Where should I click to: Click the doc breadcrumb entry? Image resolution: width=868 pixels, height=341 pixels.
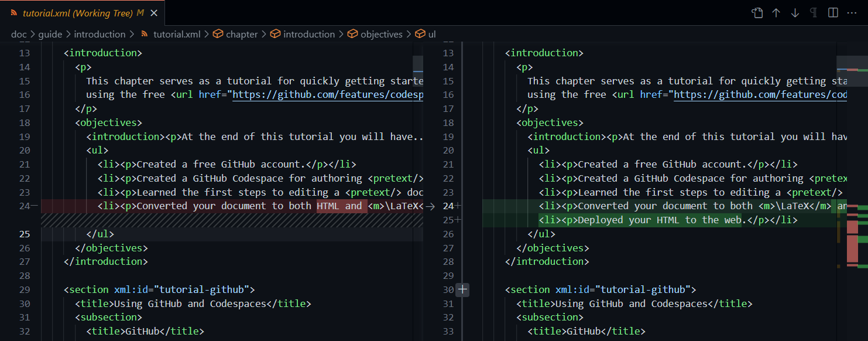[x=19, y=34]
